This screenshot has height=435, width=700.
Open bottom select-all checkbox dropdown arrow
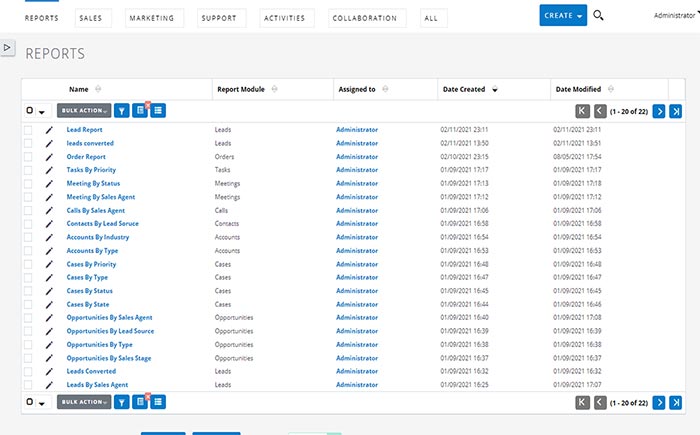pos(42,403)
